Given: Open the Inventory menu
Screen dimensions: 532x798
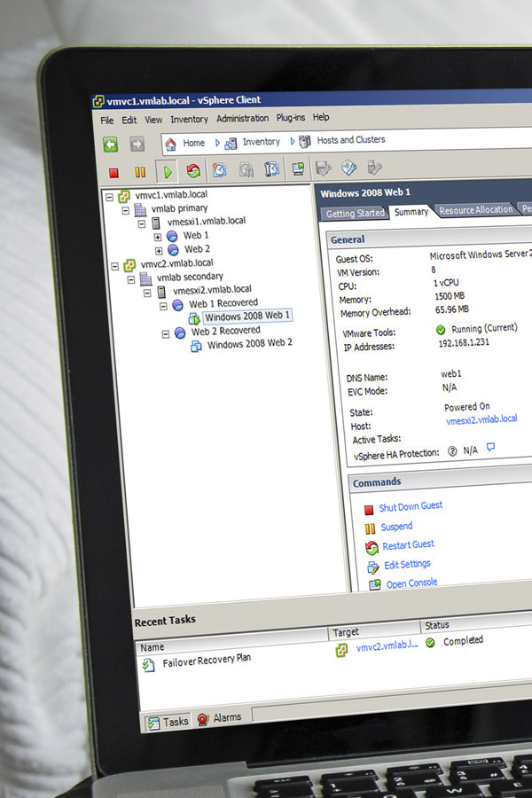Looking at the screenshot, I should (x=189, y=119).
